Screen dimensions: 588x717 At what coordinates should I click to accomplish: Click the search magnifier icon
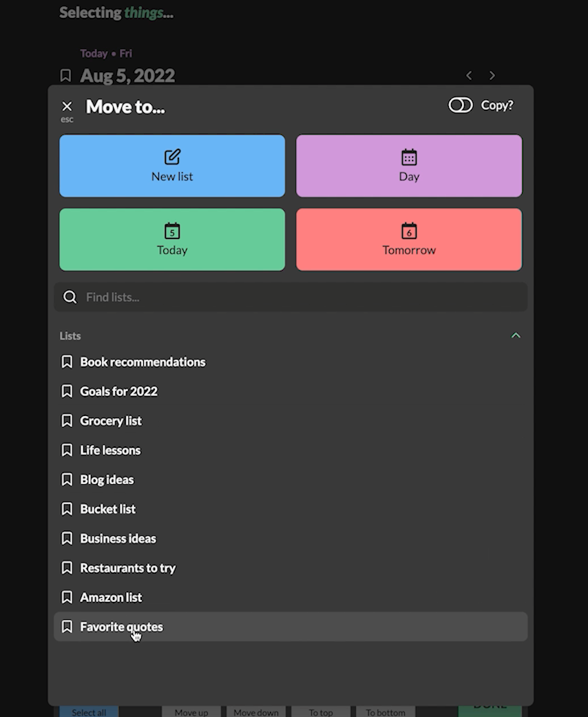(x=70, y=298)
